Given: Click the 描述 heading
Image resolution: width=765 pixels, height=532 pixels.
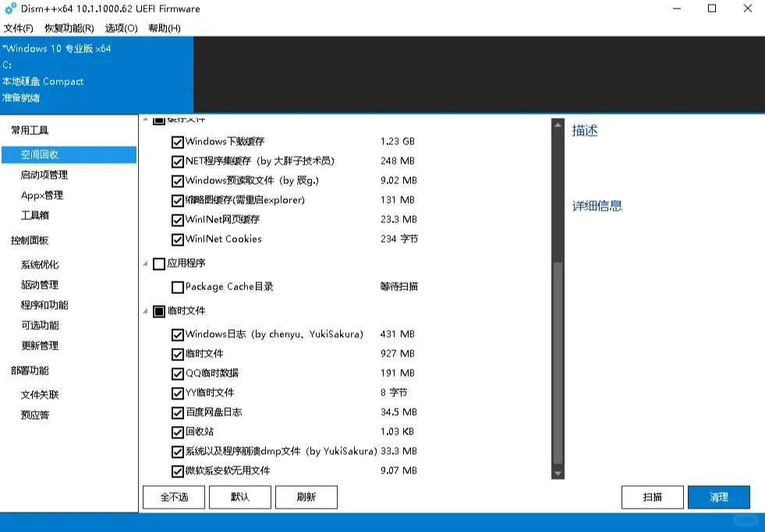Looking at the screenshot, I should point(585,130).
